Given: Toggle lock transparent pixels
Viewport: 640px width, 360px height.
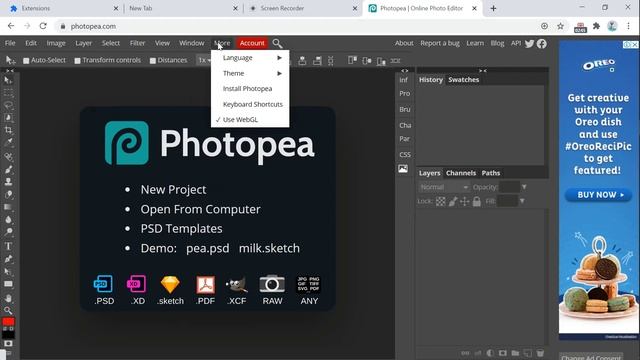Looking at the screenshot, I should click(x=440, y=201).
